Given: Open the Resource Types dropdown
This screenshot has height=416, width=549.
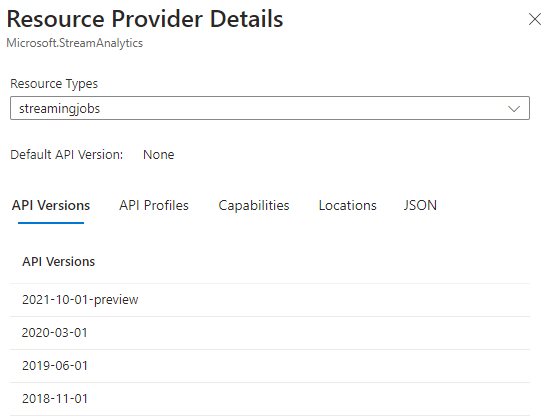Looking at the screenshot, I should click(270, 108).
